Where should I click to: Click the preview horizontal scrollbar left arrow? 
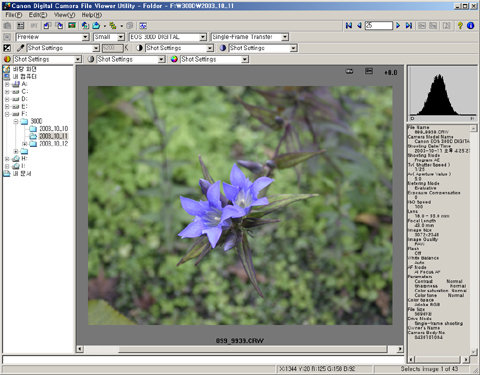[x=80, y=349]
